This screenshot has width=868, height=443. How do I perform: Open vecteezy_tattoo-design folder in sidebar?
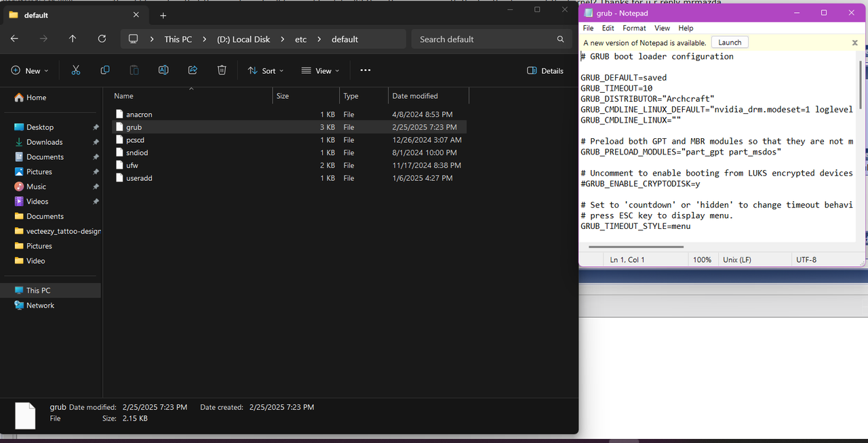tap(58, 232)
